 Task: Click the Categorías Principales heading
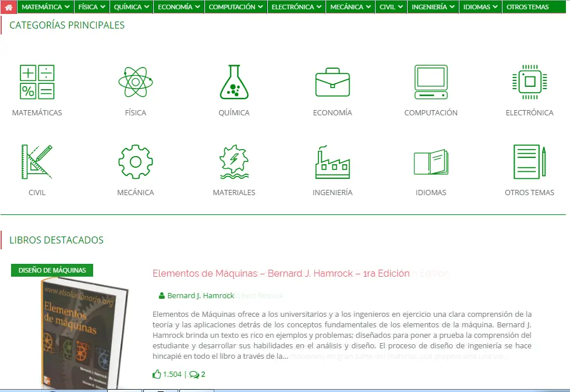[67, 25]
